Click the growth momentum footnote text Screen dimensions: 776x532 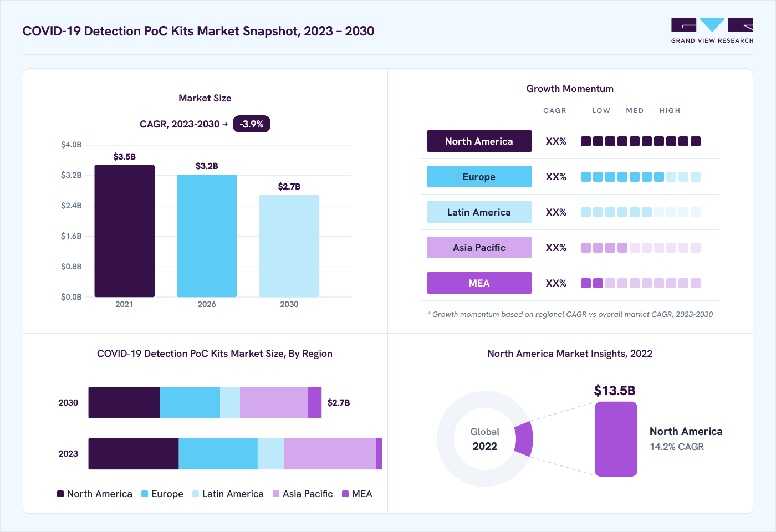pos(570,314)
